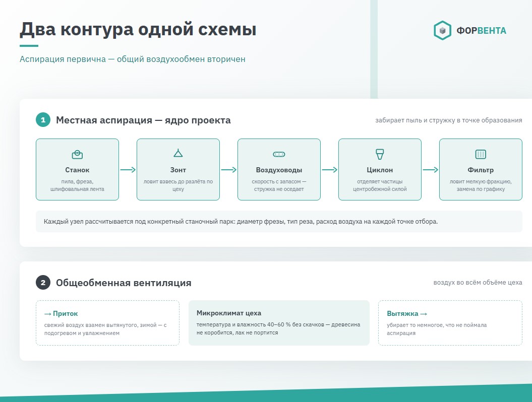Click the Циклон funnel icon
Viewport: 532px width, 402px height.
pos(380,154)
